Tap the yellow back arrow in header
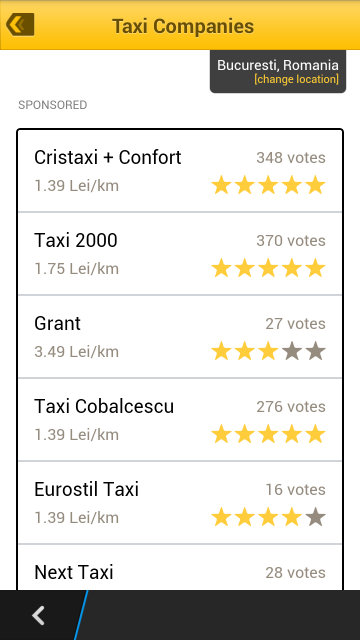 20,24
